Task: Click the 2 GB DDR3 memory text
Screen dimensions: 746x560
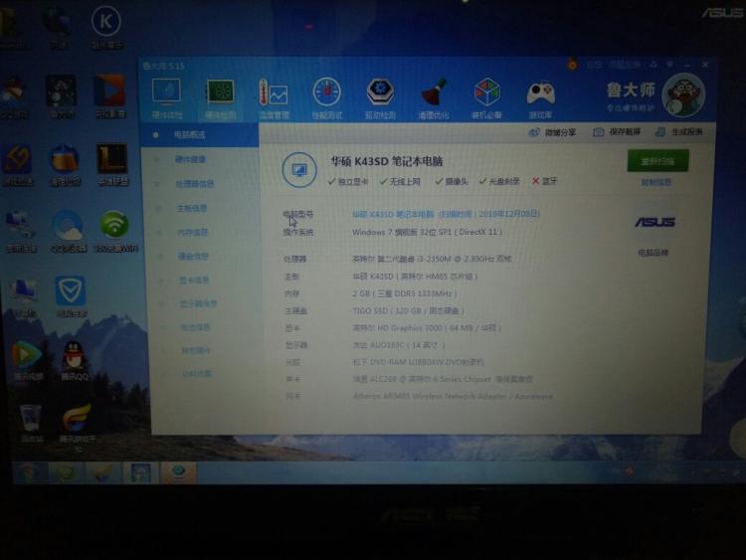Action: click(x=405, y=293)
